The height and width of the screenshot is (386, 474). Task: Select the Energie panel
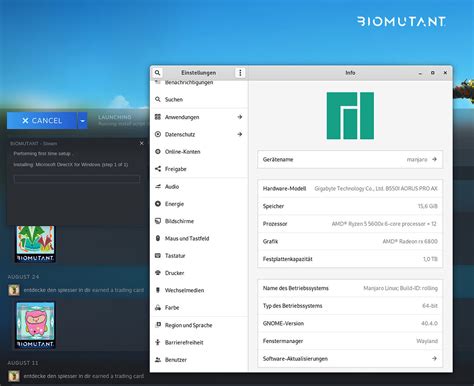199,204
